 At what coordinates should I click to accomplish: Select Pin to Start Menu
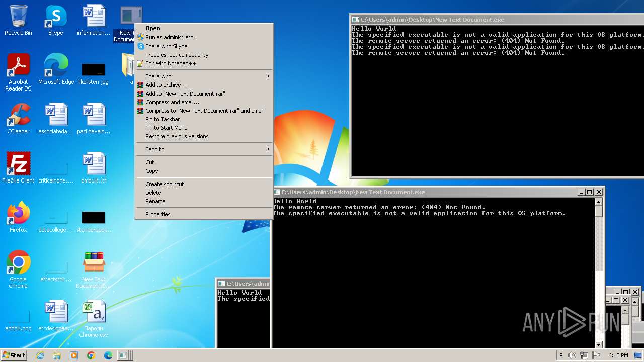pyautogui.click(x=204, y=128)
